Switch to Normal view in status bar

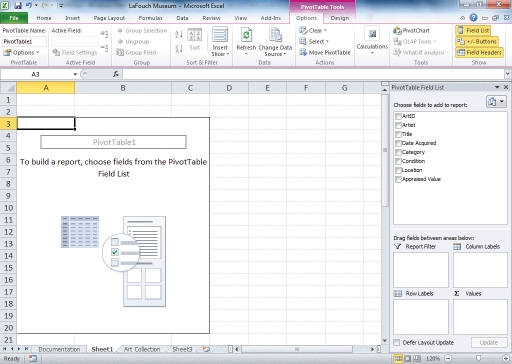[398, 359]
